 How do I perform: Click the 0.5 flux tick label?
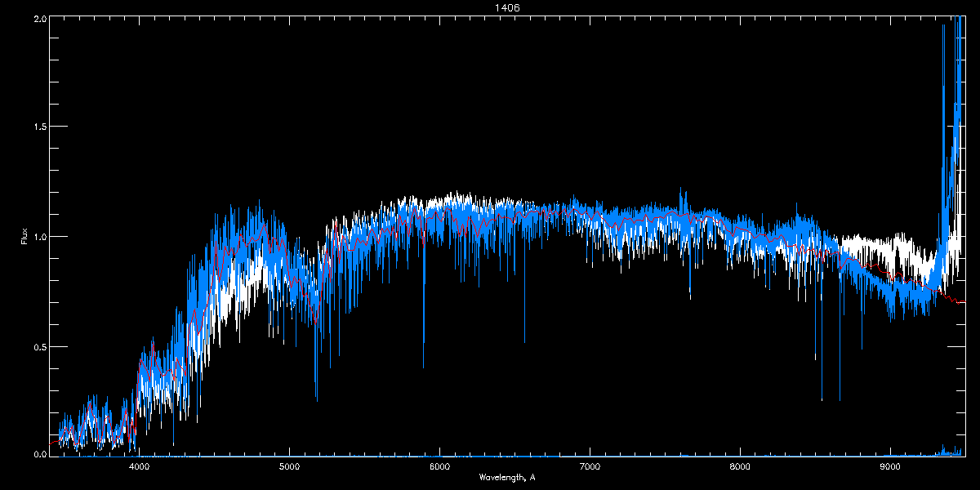(38, 346)
